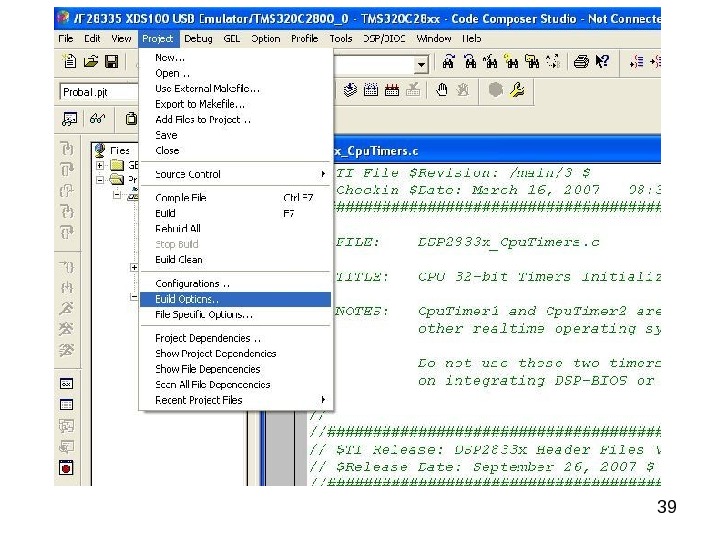Expand the GEL files folder tree node
The width and height of the screenshot is (720, 540).
pyautogui.click(x=100, y=165)
